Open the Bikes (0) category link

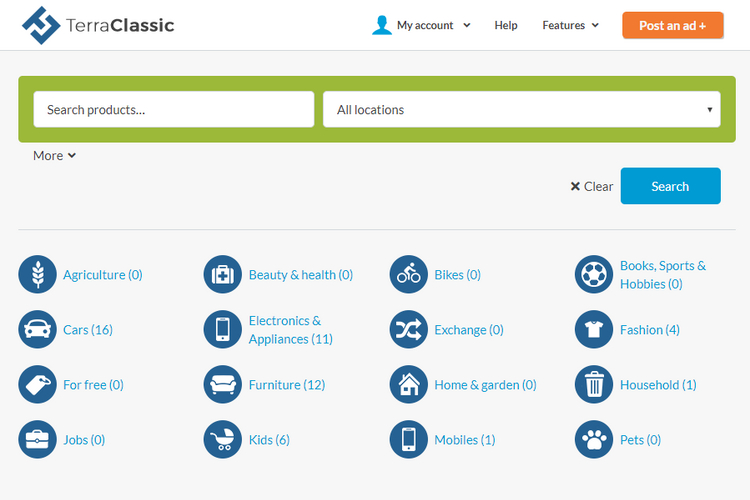457,275
